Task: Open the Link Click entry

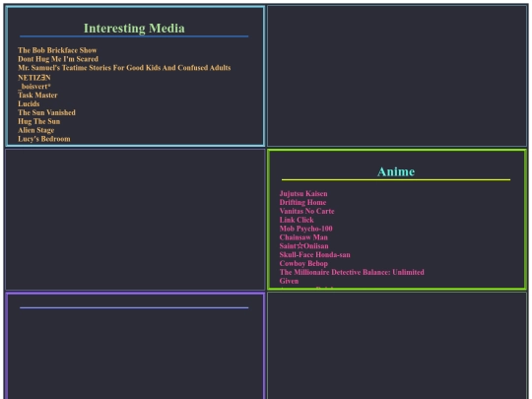Action: click(x=297, y=220)
